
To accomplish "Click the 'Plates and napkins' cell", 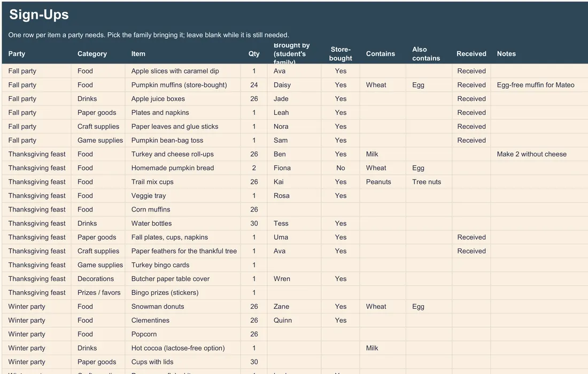I will 183,112.
